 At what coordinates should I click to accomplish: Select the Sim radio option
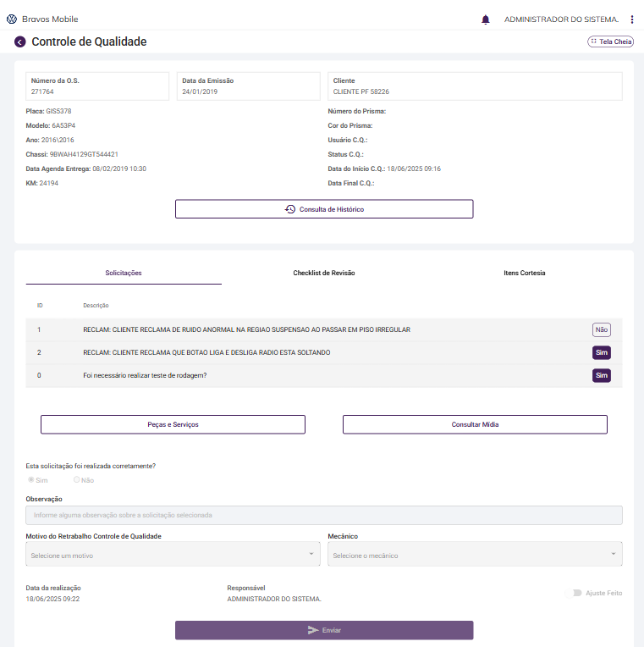click(x=31, y=479)
